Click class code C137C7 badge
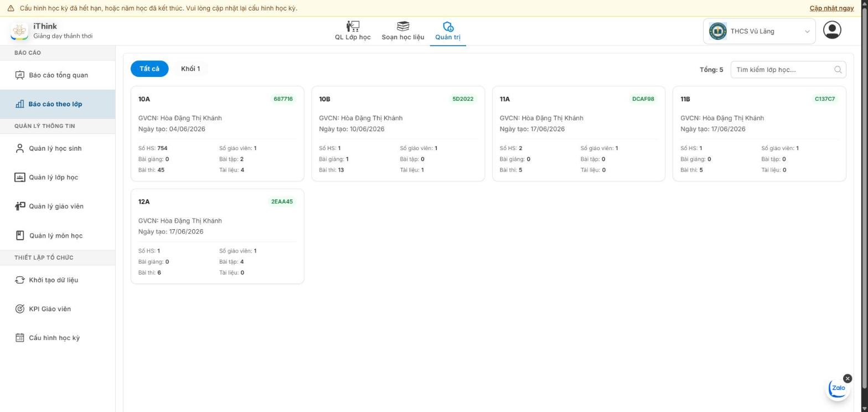Image resolution: width=868 pixels, height=412 pixels. click(825, 99)
